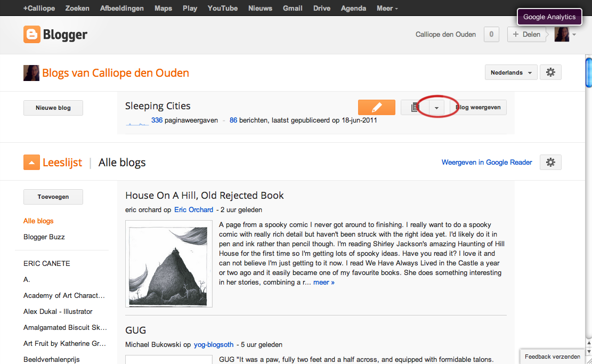Open the posts list icon for Sleeping Cities
Screen dimensions: 592x364
coord(415,107)
